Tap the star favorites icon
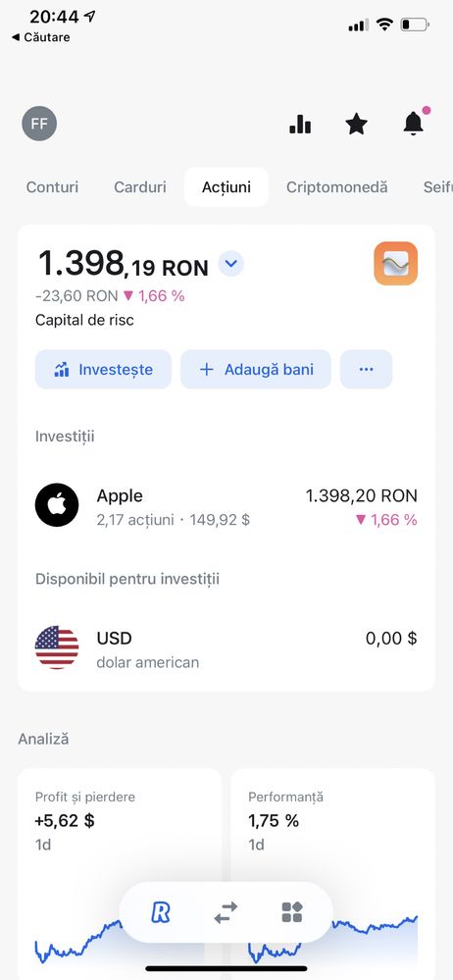Image resolution: width=453 pixels, height=980 pixels. coord(356,124)
